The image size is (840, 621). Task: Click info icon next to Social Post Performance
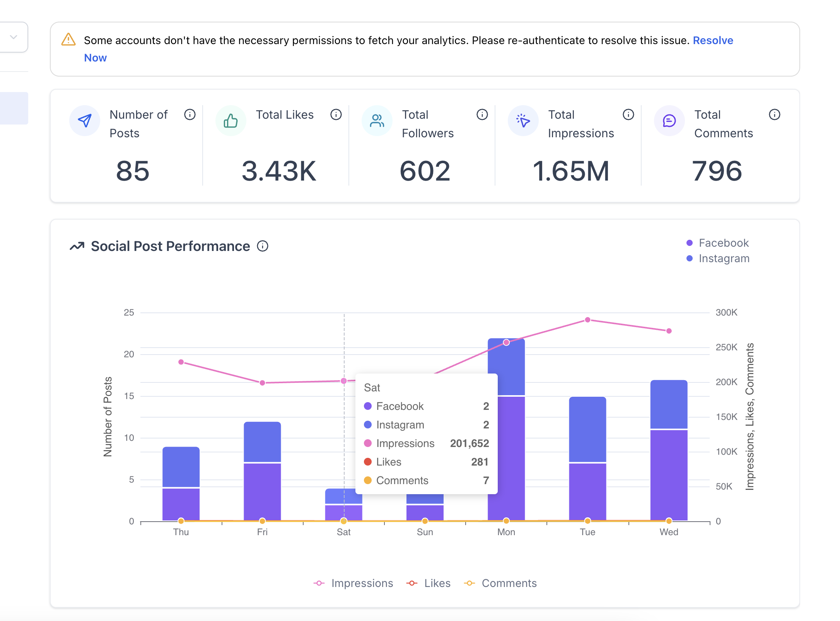click(263, 246)
